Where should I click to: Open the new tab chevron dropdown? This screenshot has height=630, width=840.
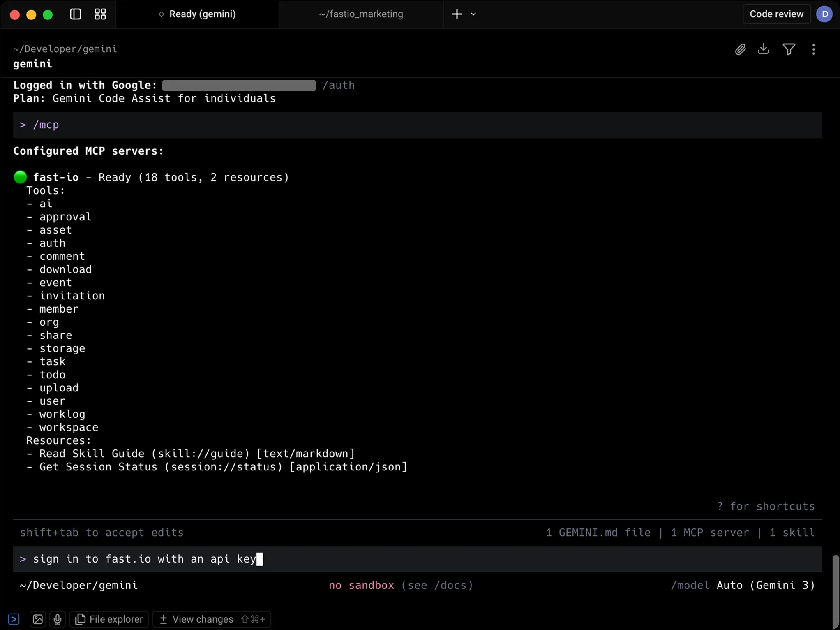pyautogui.click(x=473, y=14)
